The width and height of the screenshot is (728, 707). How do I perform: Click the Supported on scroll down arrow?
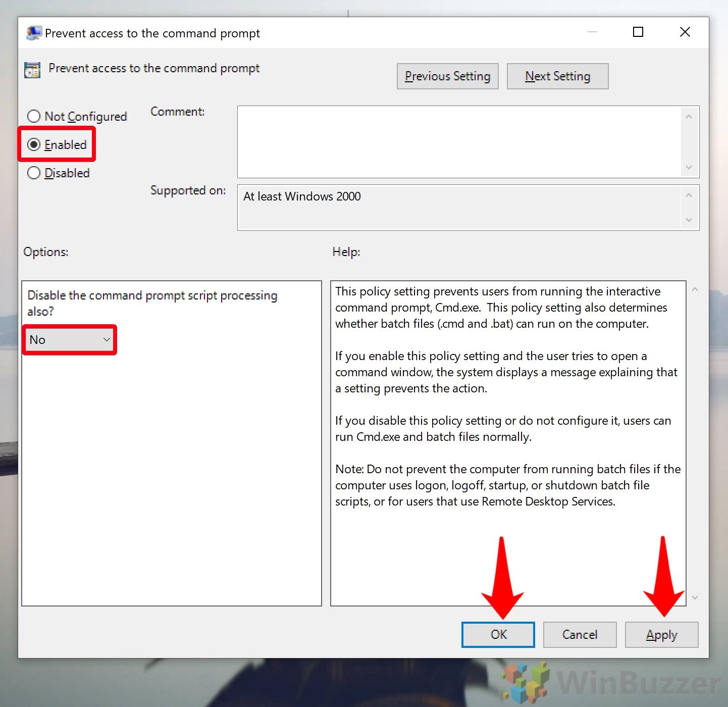[689, 220]
